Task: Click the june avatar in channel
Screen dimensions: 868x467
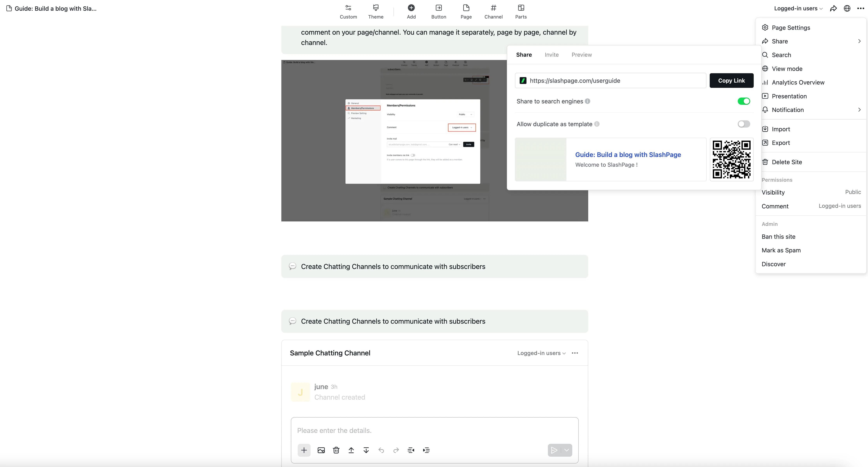Action: click(300, 392)
